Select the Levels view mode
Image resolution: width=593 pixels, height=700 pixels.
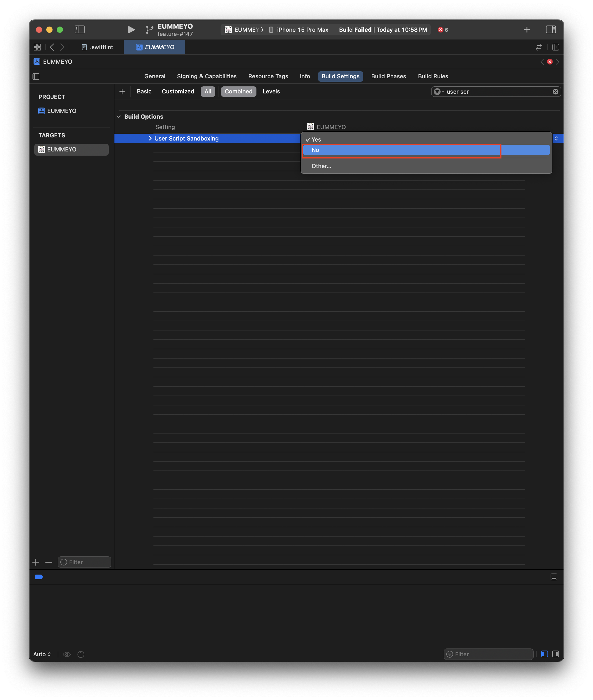(271, 92)
